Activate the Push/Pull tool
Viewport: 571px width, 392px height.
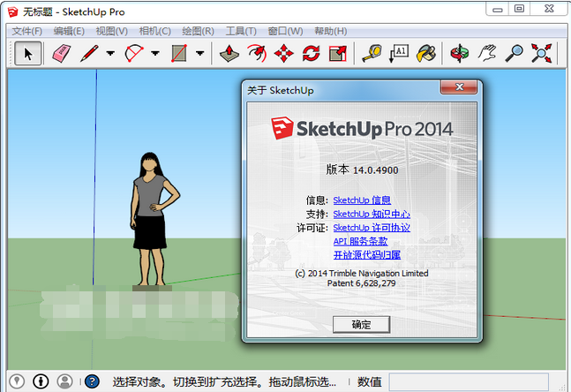(229, 53)
